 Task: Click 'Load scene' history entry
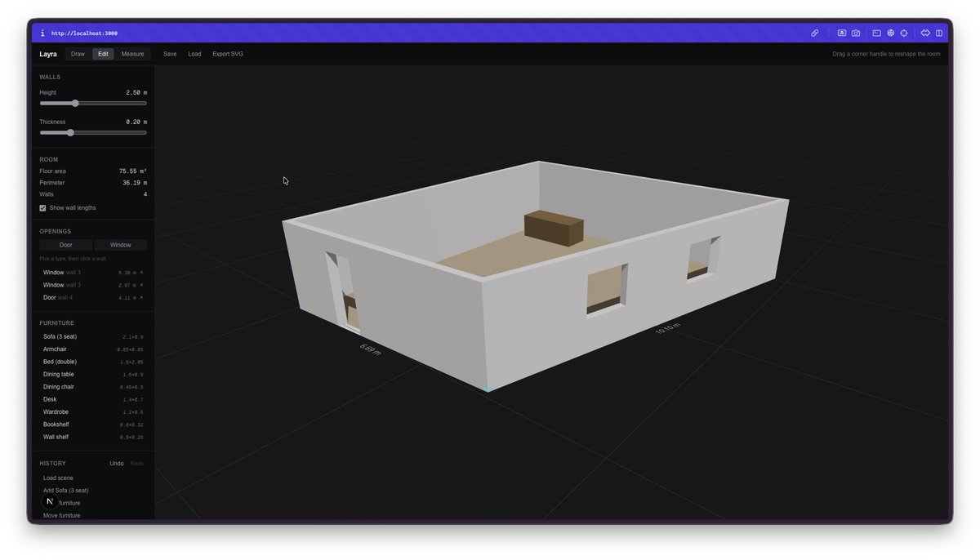tap(58, 478)
